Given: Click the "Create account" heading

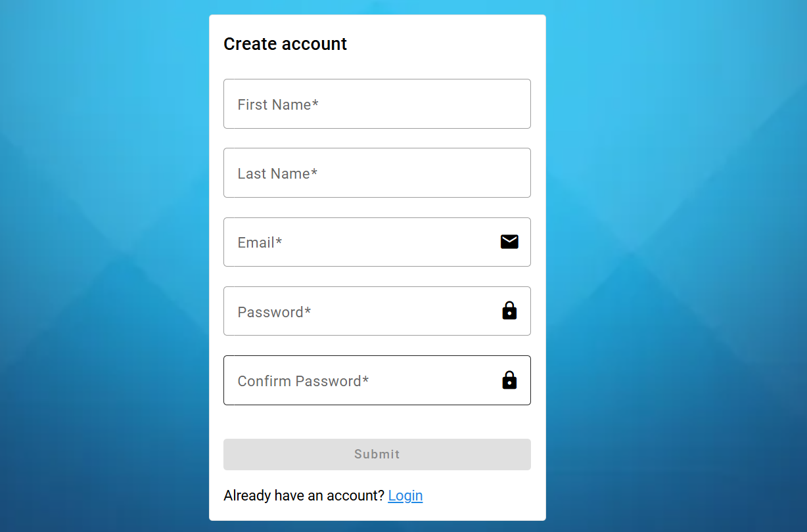Looking at the screenshot, I should coord(285,44).
